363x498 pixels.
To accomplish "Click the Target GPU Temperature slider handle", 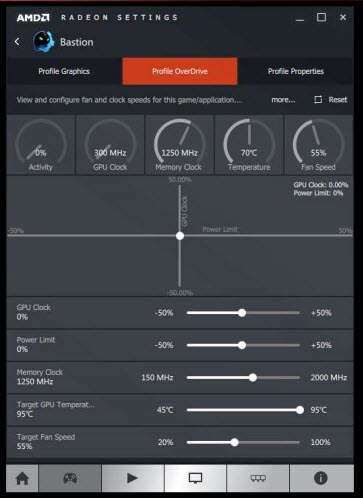I will tap(300, 410).
